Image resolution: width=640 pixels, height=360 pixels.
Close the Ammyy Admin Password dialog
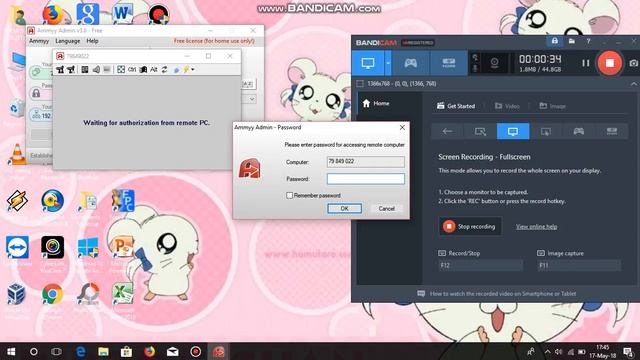(402, 127)
